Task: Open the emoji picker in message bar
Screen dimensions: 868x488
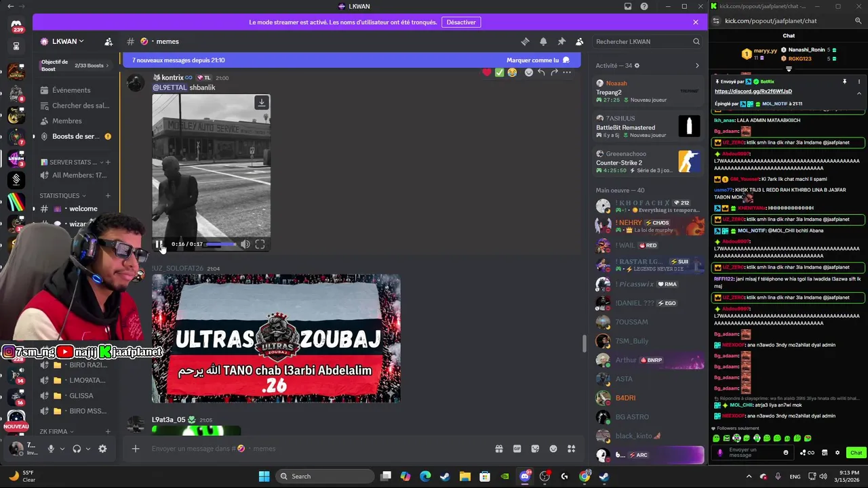Action: [x=553, y=449]
